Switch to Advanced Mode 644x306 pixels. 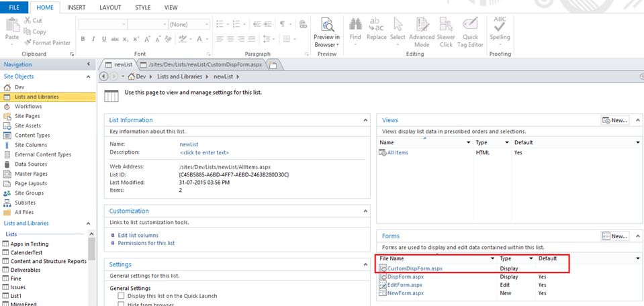point(422,33)
